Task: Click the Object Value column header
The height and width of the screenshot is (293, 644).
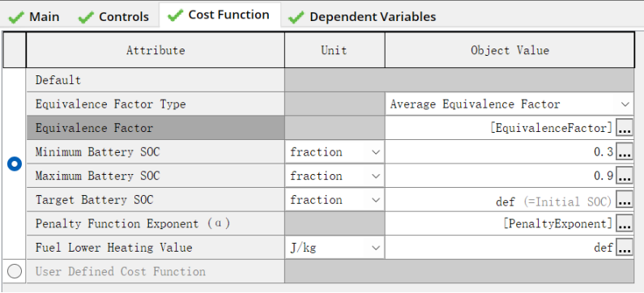Action: point(510,50)
